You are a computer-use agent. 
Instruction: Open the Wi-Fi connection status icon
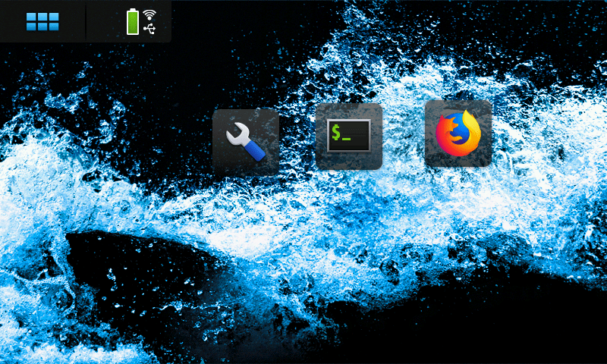coord(149,15)
